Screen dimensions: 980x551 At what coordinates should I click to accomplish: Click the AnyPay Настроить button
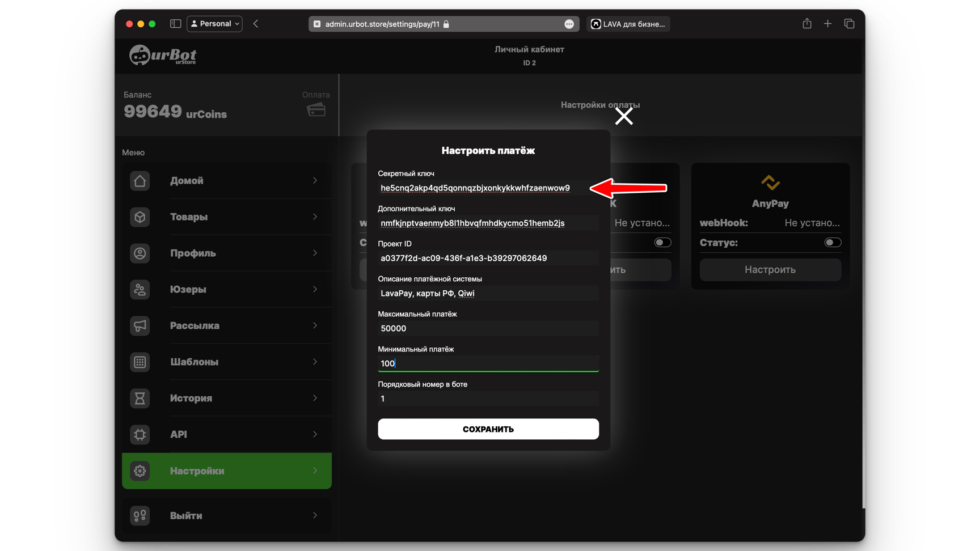[x=770, y=270]
